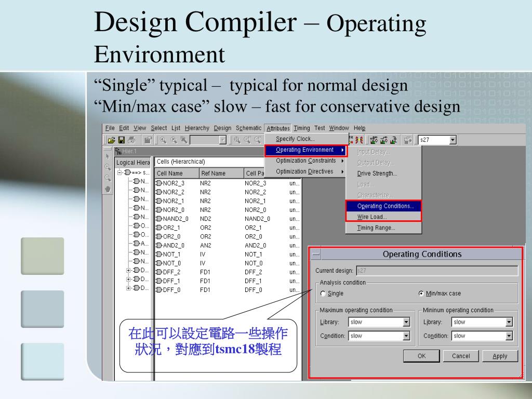Screen dimensions: 532x399
Task: Select the Min/max case radio button
Action: (x=421, y=294)
